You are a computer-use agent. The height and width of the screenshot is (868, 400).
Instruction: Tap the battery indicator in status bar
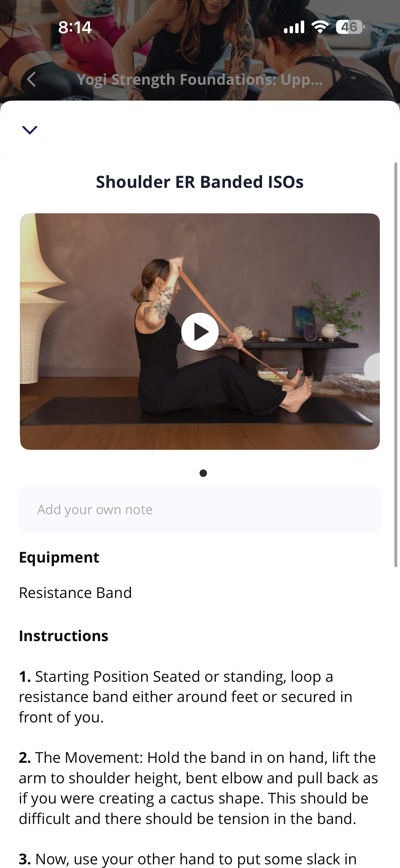coord(350,27)
